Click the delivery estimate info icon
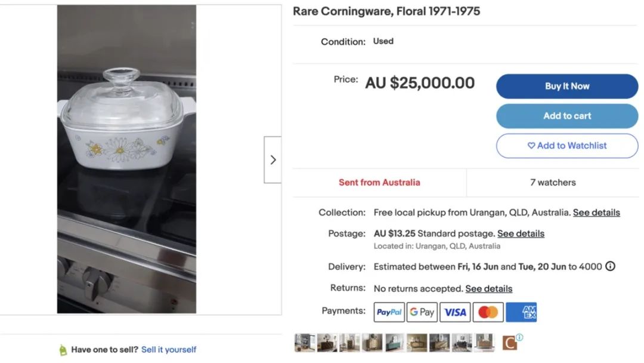Image resolution: width=644 pixels, height=363 pixels. tap(610, 266)
